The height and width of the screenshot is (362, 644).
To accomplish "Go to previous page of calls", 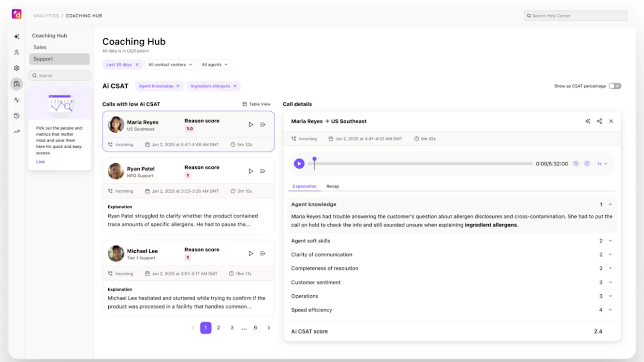I will point(193,328).
